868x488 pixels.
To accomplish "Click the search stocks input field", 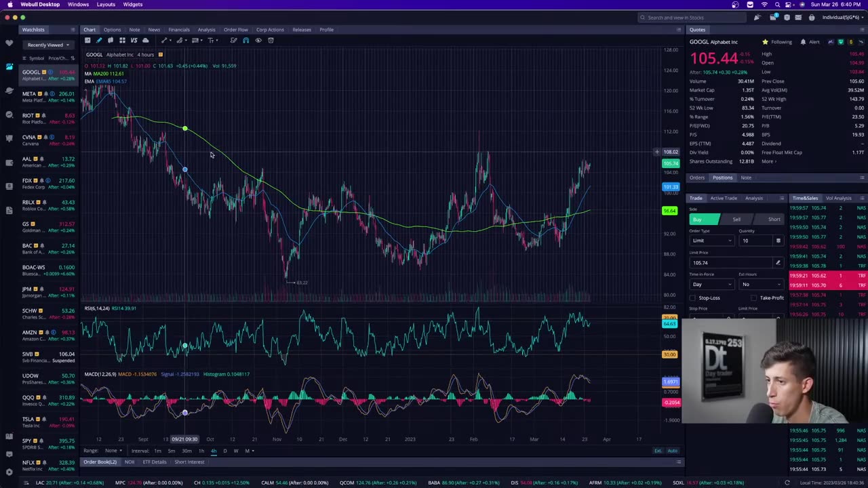I will [692, 18].
